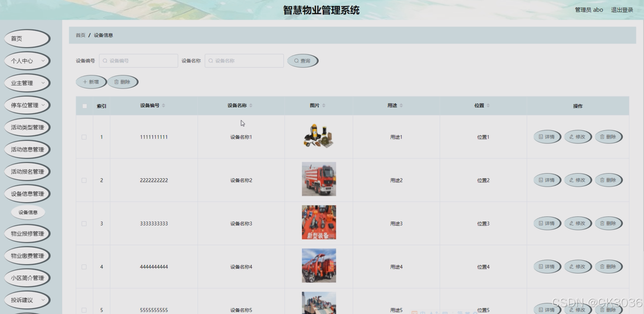Select the 设备信息 submenu item

[x=28, y=212]
